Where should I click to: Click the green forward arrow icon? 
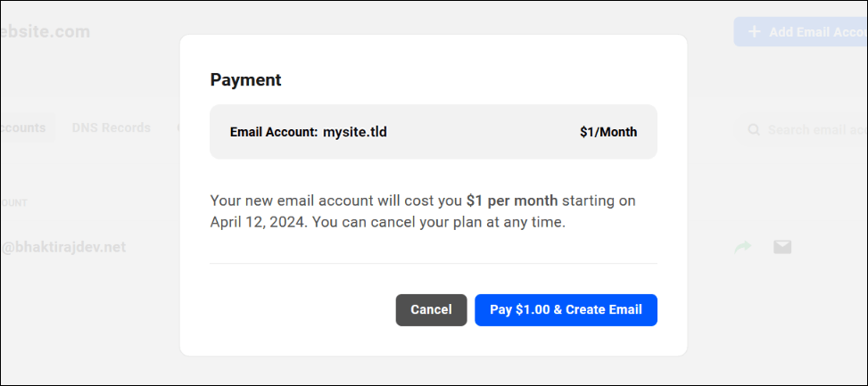[742, 247]
